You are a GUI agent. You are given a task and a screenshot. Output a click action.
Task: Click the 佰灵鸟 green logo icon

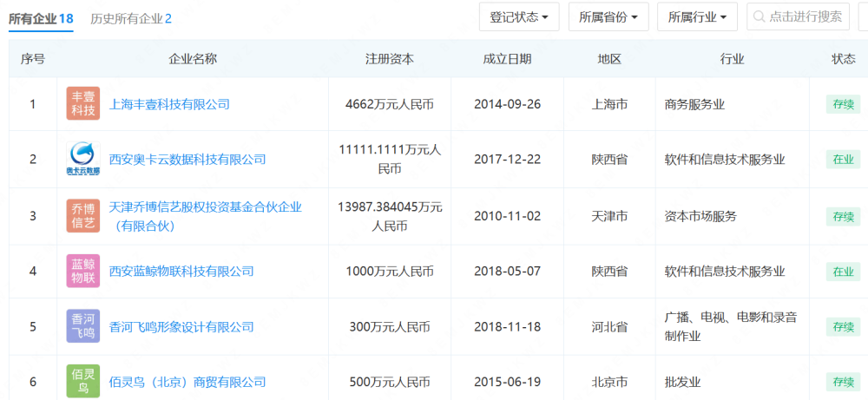point(83,382)
